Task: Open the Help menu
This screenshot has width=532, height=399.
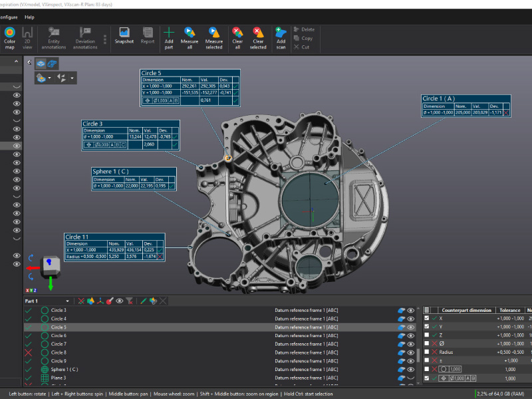Action: [29, 17]
